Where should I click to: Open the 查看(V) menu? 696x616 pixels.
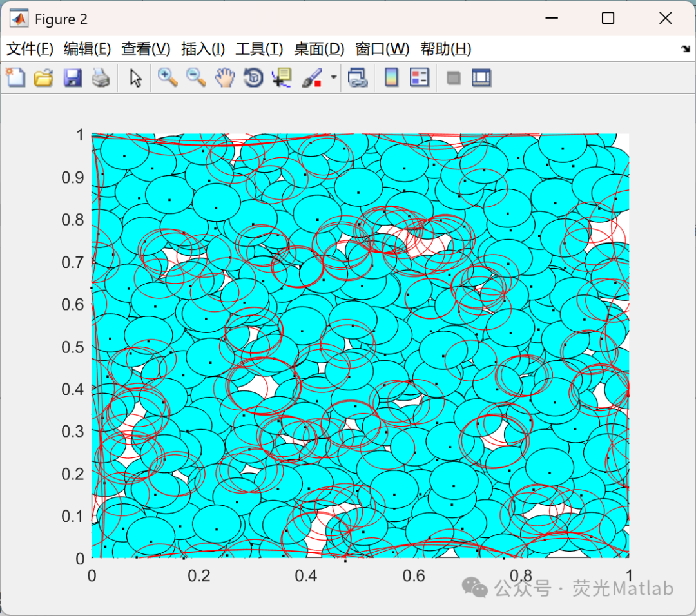coord(146,48)
